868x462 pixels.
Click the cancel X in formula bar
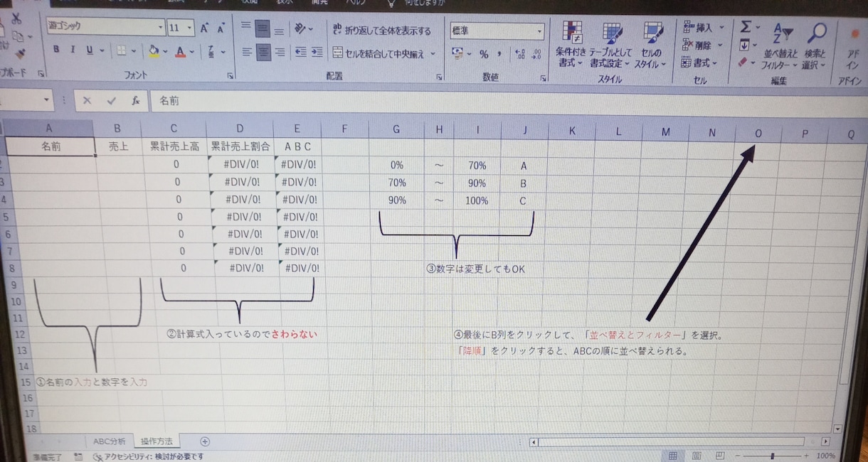coord(87,101)
